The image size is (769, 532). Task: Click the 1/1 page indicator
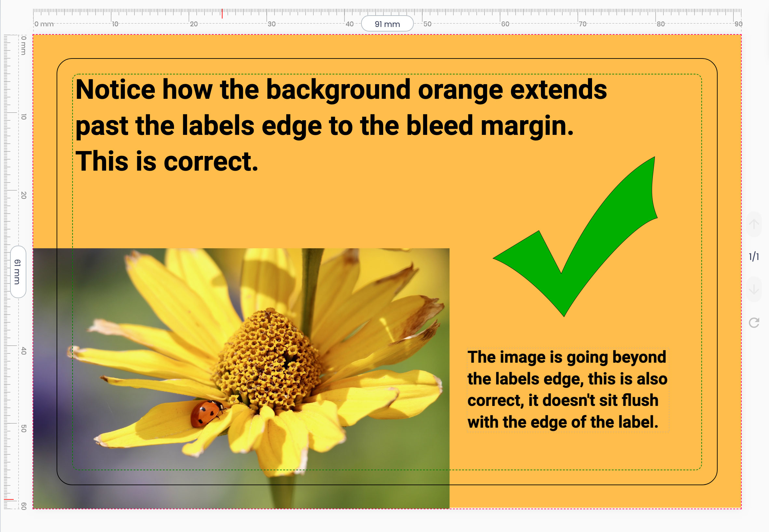754,256
